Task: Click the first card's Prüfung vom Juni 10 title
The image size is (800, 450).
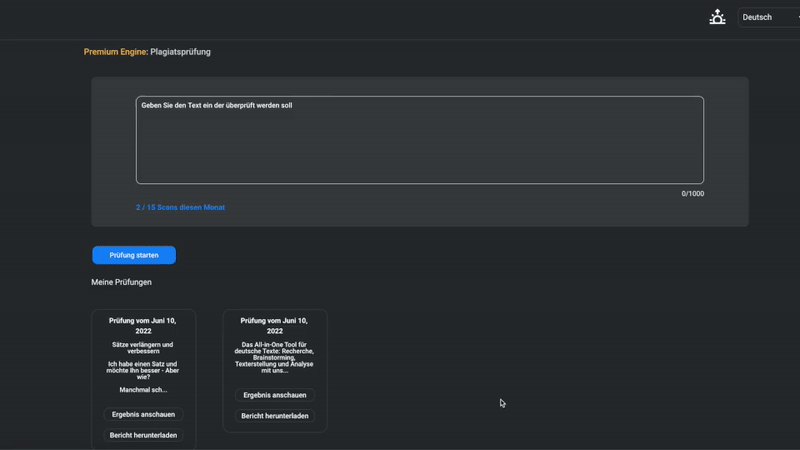Action: point(143,326)
